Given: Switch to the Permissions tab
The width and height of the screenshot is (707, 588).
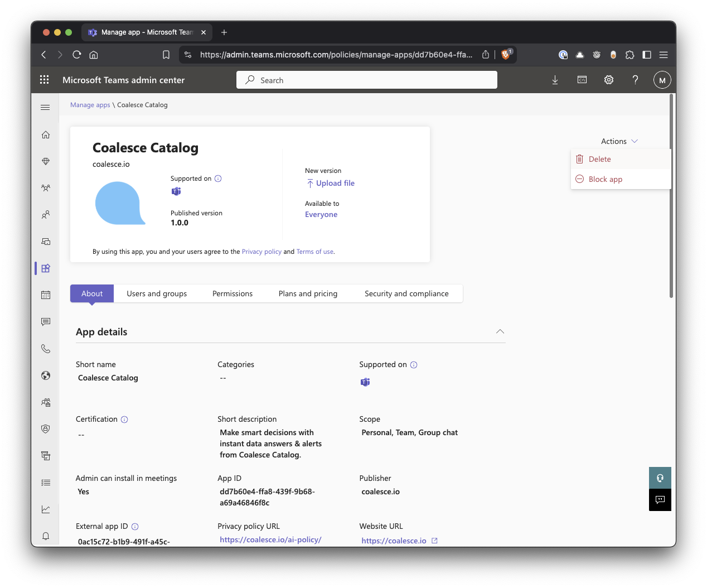Looking at the screenshot, I should click(x=233, y=293).
